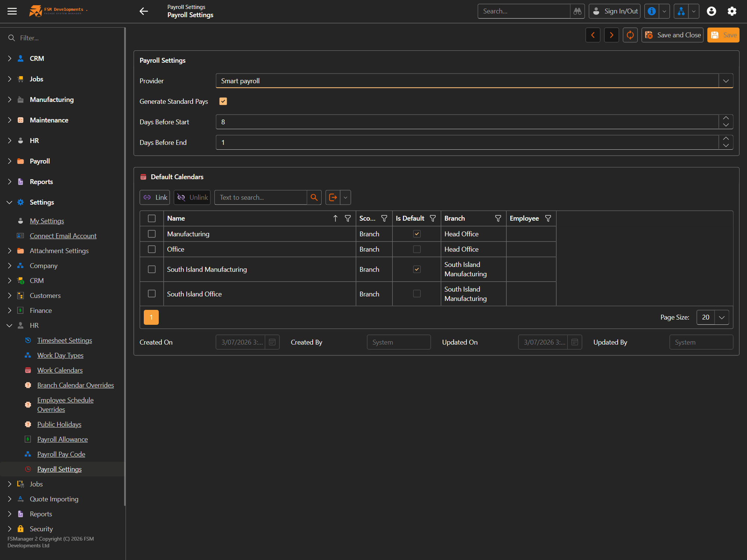This screenshot has height=560, width=747.
Task: Open the Name column filter funnel
Action: pos(348,218)
